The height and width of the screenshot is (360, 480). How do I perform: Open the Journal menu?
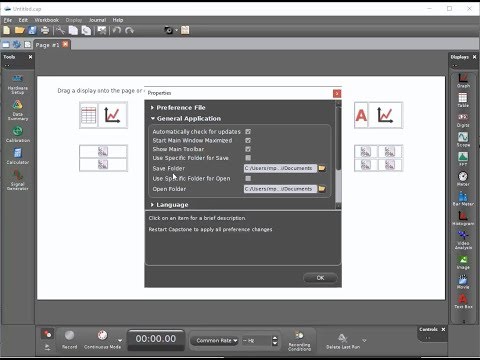[97, 20]
